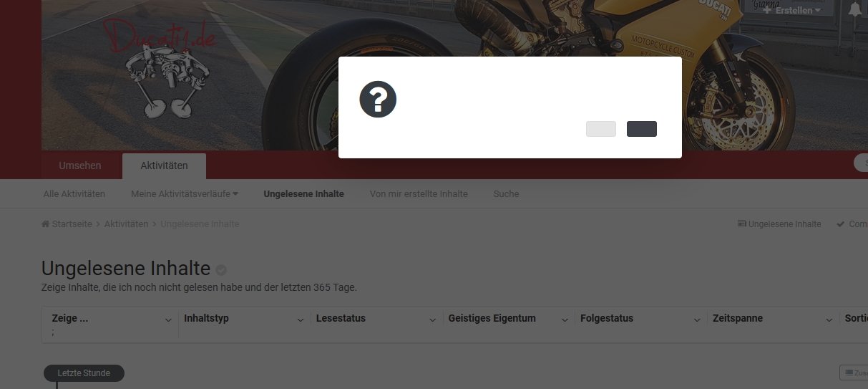
Task: Open the notifications bell icon
Action: [855, 9]
